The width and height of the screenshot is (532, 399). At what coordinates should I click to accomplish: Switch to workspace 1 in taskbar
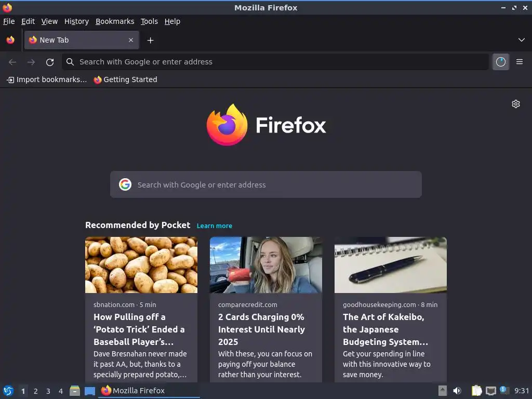tap(23, 391)
